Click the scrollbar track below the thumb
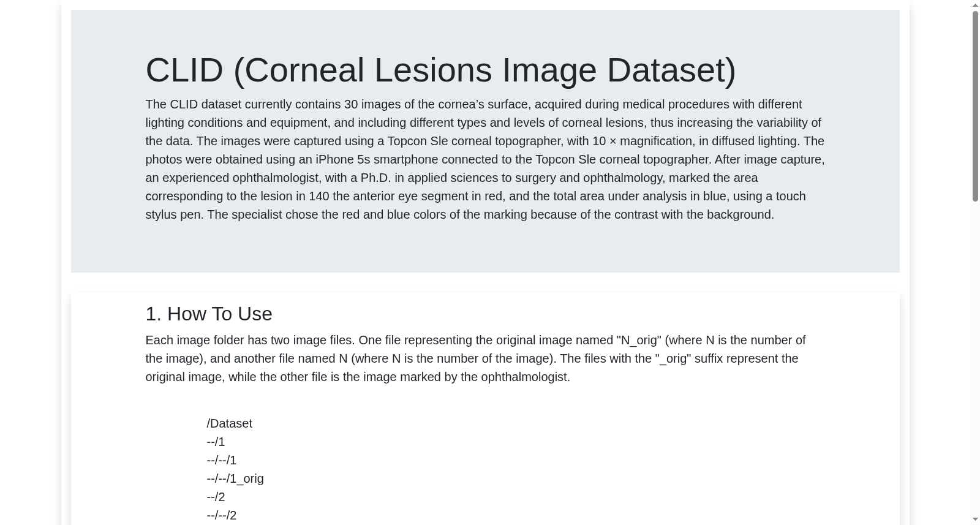Viewport: 980px width, 525px height. pyautogui.click(x=975, y=358)
